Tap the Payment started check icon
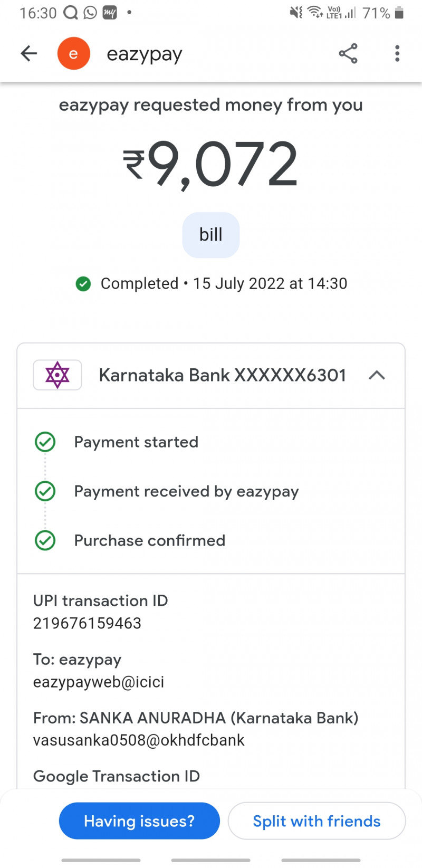422x868 pixels. (x=45, y=442)
